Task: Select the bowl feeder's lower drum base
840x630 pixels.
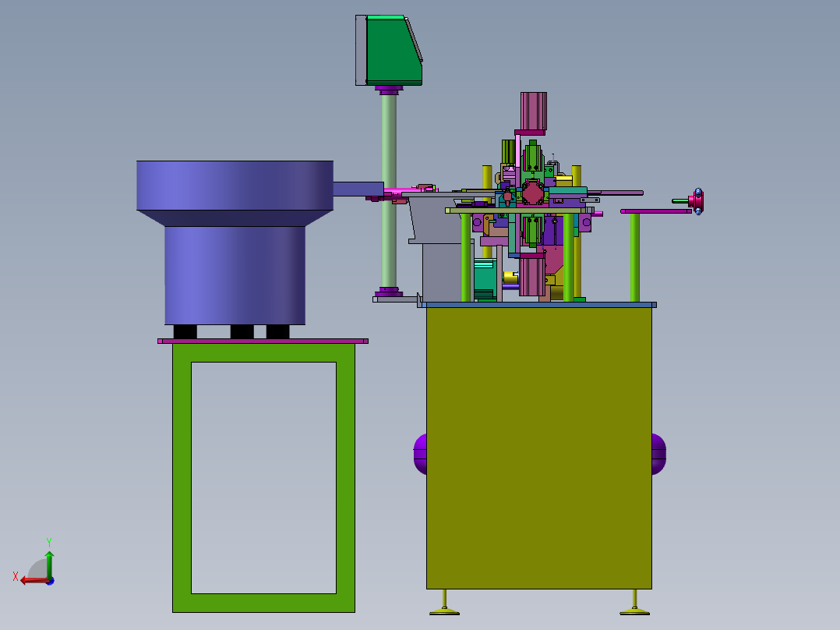Action: tap(235, 275)
